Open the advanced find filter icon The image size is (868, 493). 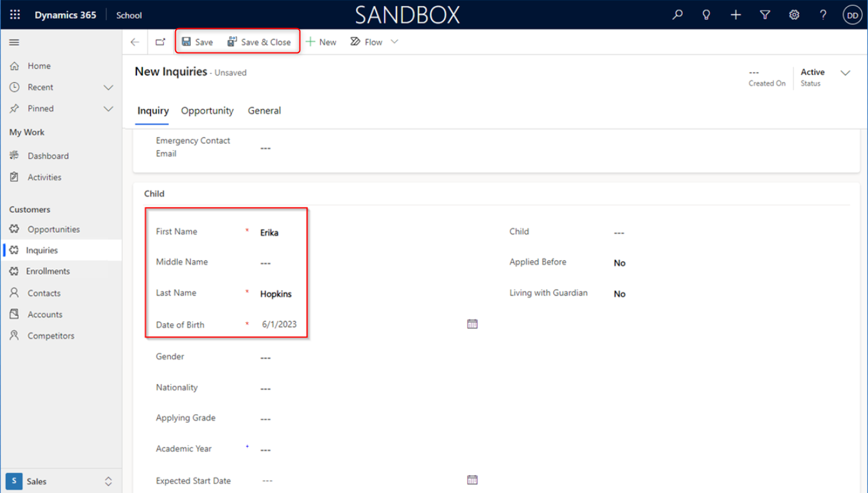click(765, 15)
